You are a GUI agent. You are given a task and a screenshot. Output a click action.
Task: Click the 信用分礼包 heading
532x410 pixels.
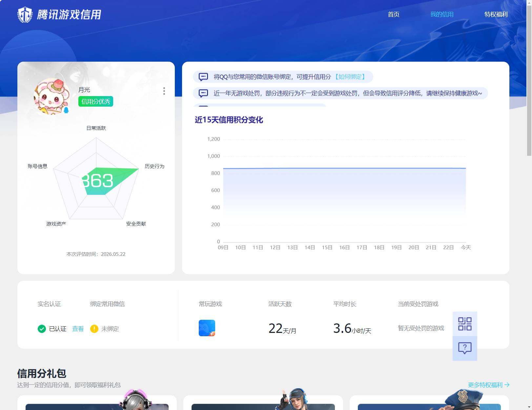[42, 374]
